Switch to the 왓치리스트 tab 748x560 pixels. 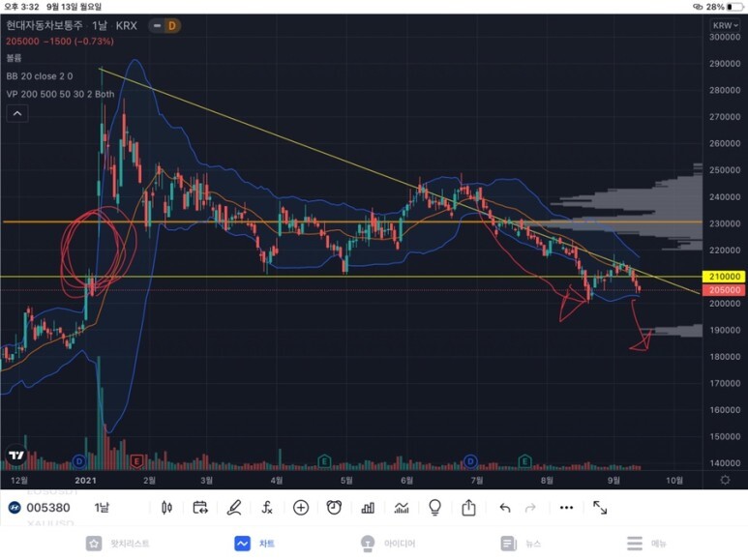[117, 544]
